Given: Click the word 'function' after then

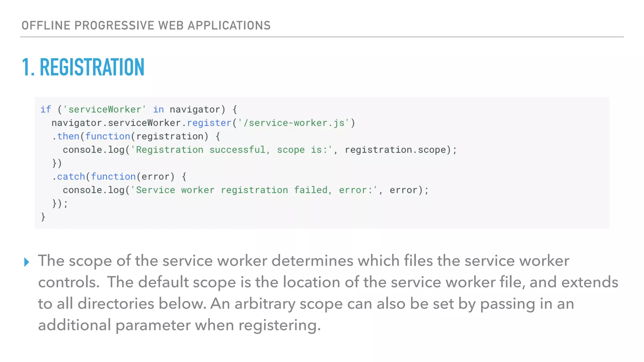Looking at the screenshot, I should (108, 136).
